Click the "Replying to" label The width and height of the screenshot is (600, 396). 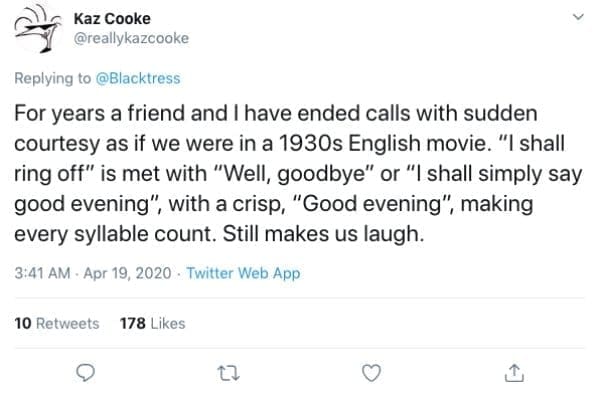click(53, 78)
